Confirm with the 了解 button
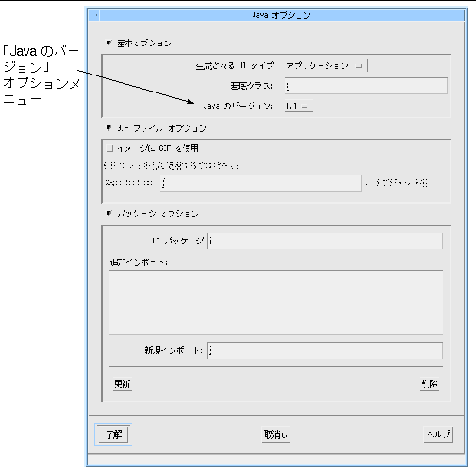This screenshot has height=468, width=476. click(x=113, y=435)
